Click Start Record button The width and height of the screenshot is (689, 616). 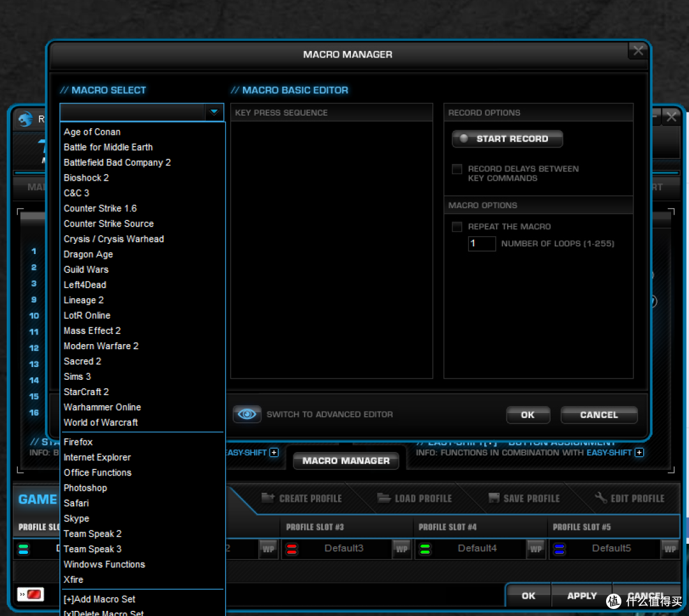[x=507, y=139]
